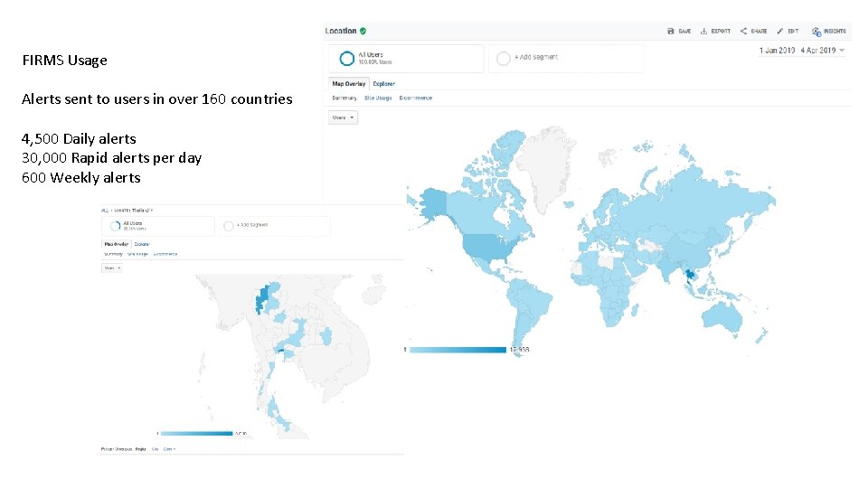
Task: Click the green verified shield beside Location
Action: point(363,31)
